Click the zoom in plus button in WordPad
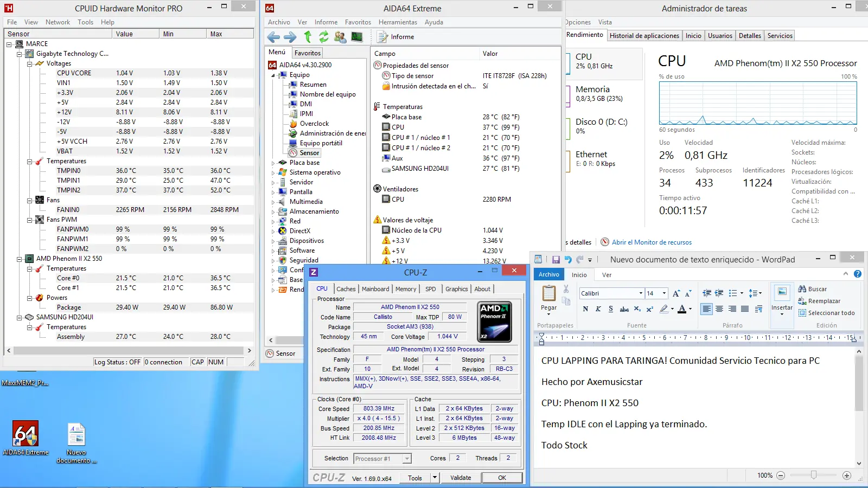The height and width of the screenshot is (488, 868). click(x=847, y=476)
